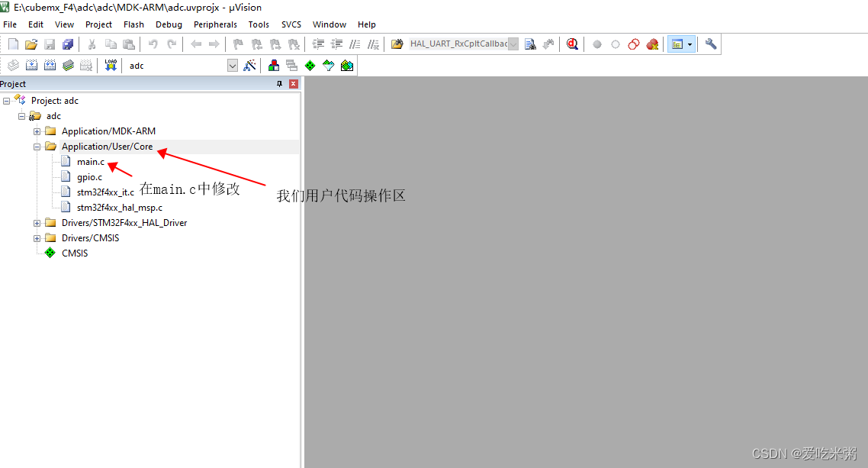Viewport: 868px width, 468px height.
Task: Start a debug session
Action: click(572, 44)
